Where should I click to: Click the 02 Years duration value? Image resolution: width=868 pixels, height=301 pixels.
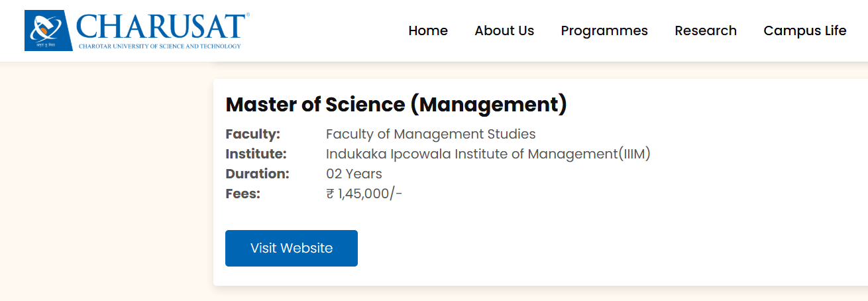click(354, 174)
